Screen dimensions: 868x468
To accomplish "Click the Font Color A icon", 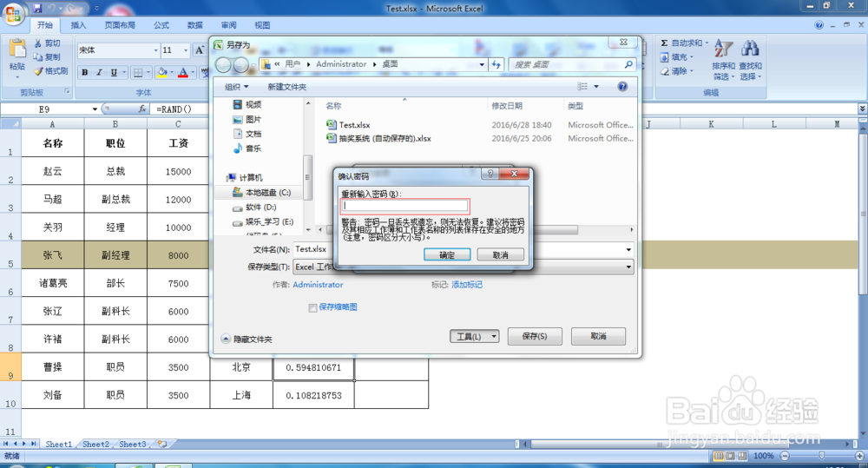I will [183, 72].
